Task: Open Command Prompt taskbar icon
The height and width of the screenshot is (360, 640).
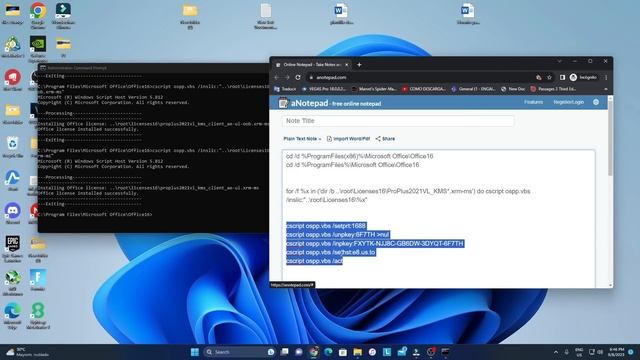Action: tap(445, 352)
